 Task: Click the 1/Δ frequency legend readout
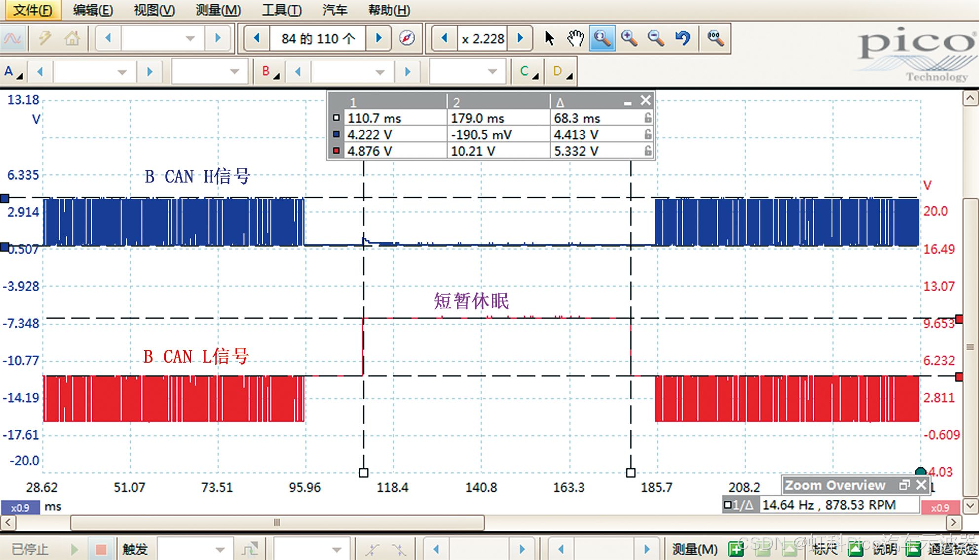click(x=821, y=505)
